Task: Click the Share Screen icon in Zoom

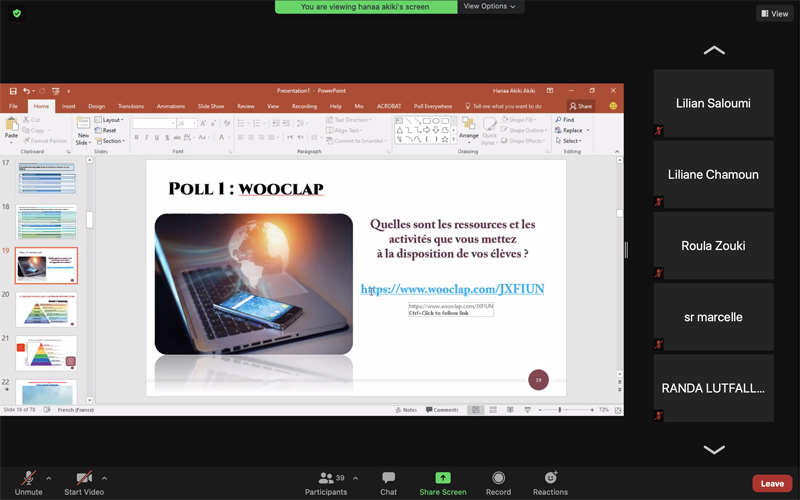Action: (443, 478)
